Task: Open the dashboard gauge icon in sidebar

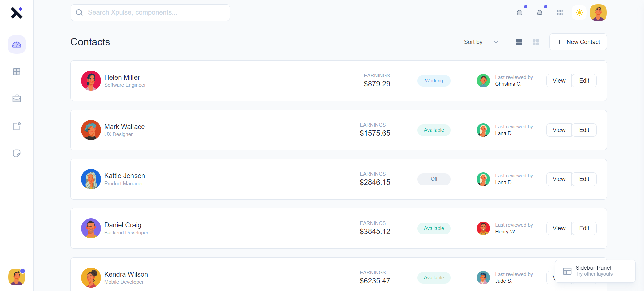Action: pyautogui.click(x=17, y=45)
